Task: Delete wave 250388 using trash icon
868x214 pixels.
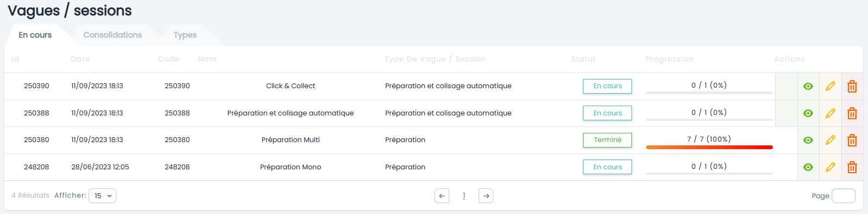Action: point(852,113)
